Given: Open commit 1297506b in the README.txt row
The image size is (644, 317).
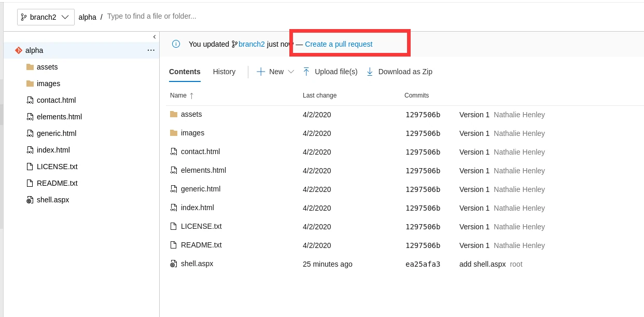Looking at the screenshot, I should [x=423, y=245].
